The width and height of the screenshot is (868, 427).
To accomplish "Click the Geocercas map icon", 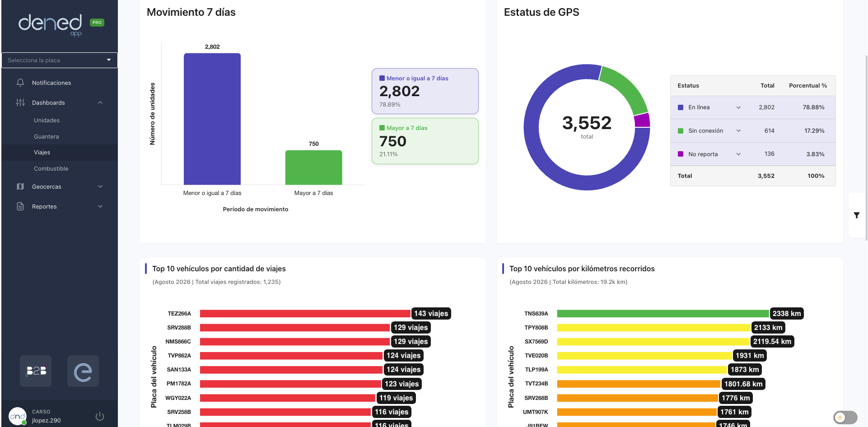I will 20,186.
